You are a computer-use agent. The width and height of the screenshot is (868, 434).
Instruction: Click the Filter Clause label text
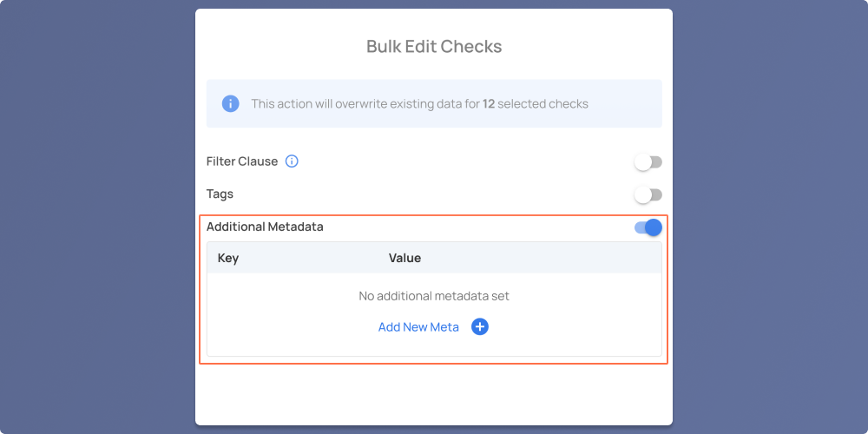pos(242,161)
